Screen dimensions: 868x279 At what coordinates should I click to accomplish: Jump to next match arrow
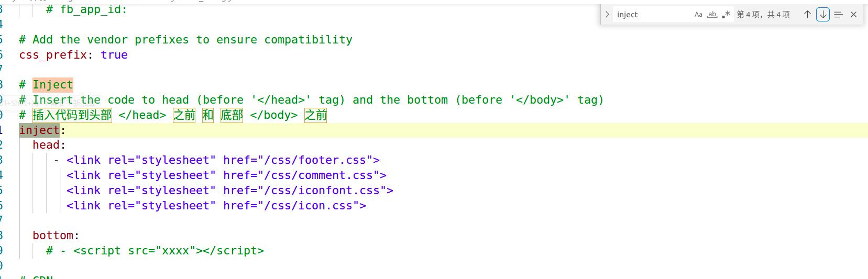coord(823,15)
